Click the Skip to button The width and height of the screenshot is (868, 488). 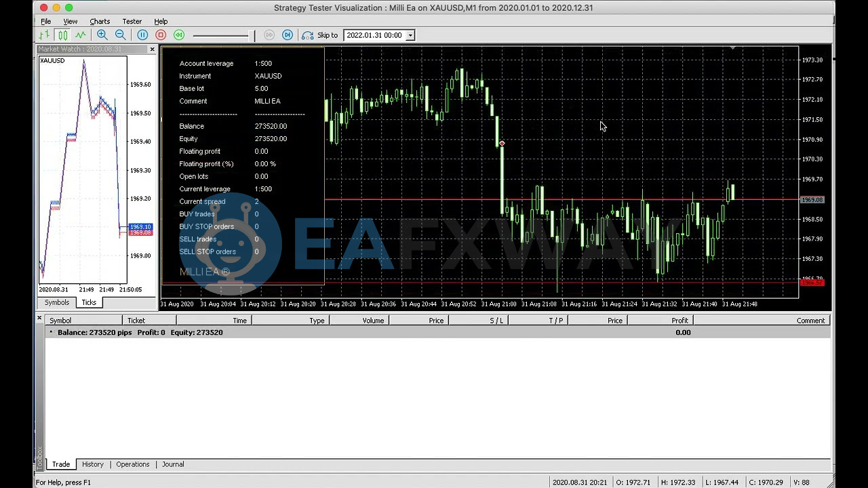[320, 35]
